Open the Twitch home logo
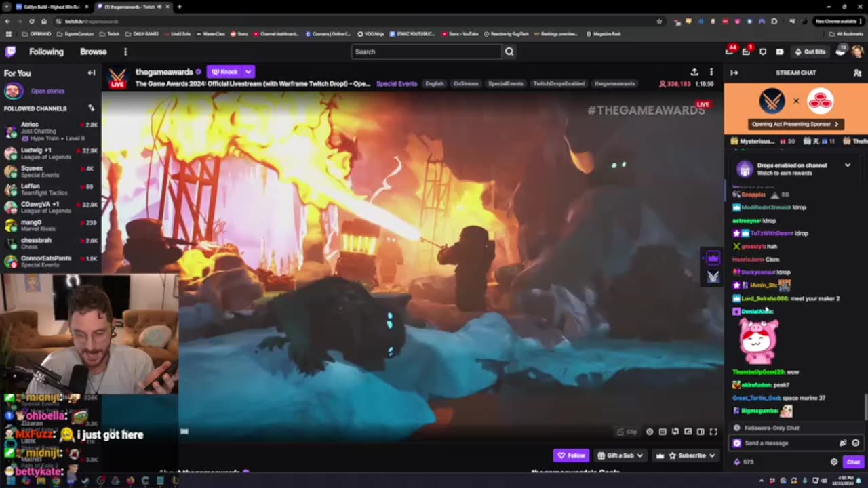Image resolution: width=868 pixels, height=488 pixels. click(x=10, y=52)
